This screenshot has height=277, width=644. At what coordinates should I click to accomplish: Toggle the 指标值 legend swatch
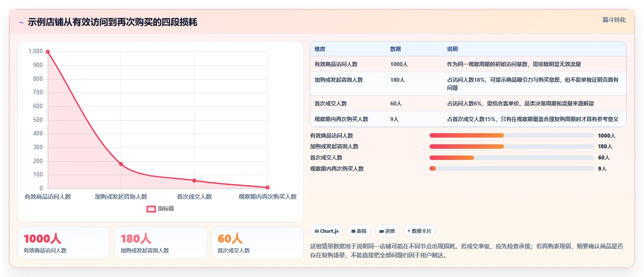coord(151,209)
